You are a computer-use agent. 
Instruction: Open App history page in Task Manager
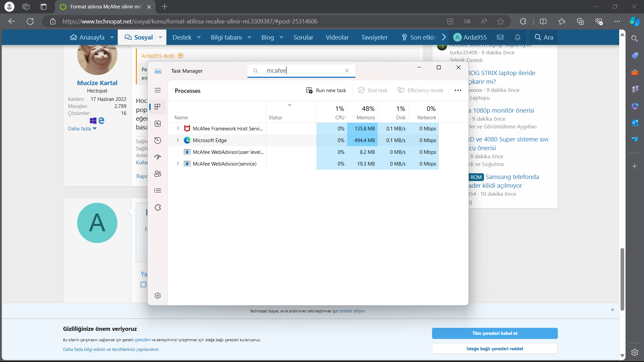pos(158,140)
